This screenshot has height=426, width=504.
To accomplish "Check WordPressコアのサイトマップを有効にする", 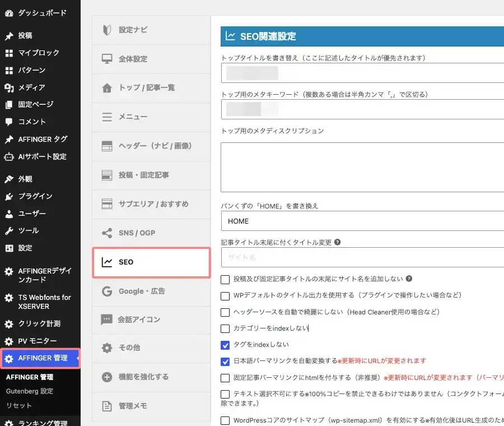I will pyautogui.click(x=225, y=420).
